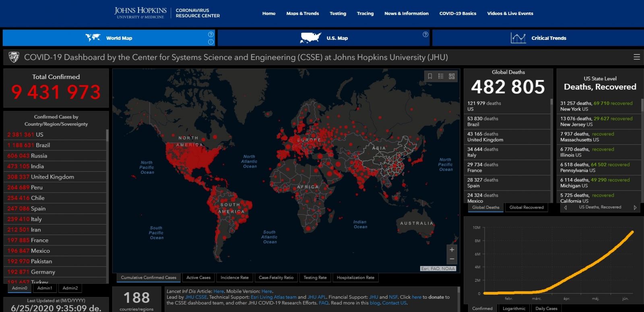644x312 pixels.
Task: Select India in confirmed cases list
Action: [55, 166]
